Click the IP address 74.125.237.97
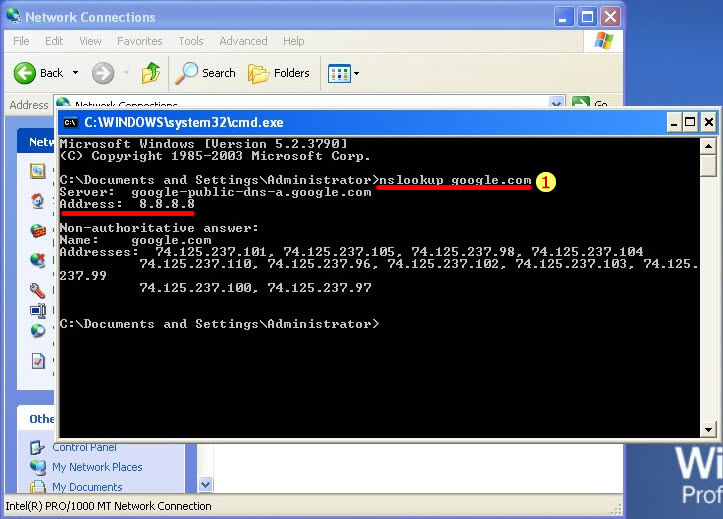This screenshot has width=723, height=519. (320, 288)
